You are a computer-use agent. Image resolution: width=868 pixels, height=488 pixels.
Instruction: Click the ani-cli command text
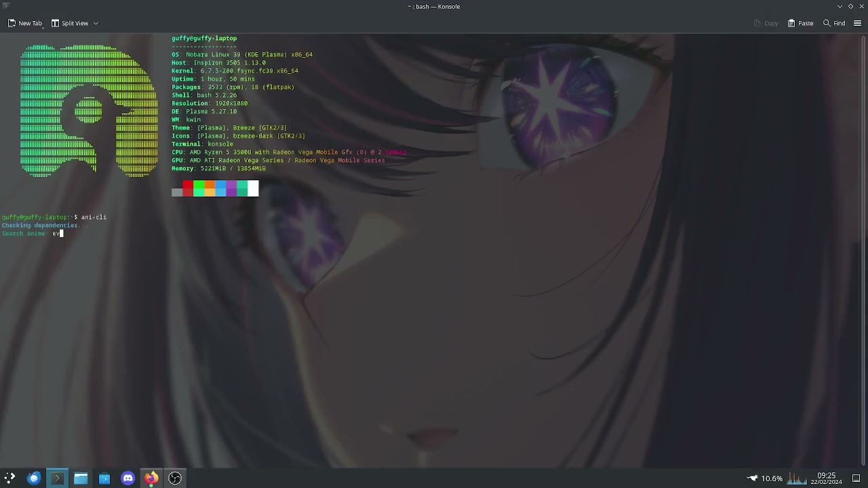(x=94, y=218)
